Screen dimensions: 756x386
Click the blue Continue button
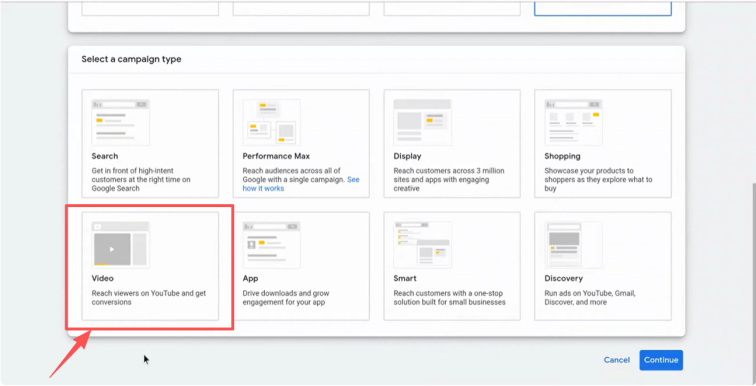click(x=661, y=360)
